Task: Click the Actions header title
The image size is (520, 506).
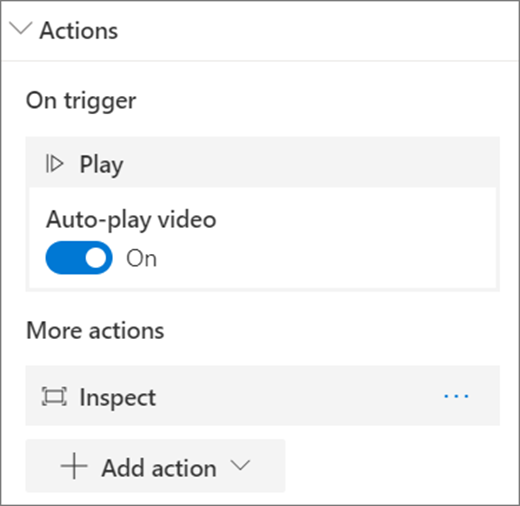Action: [79, 31]
